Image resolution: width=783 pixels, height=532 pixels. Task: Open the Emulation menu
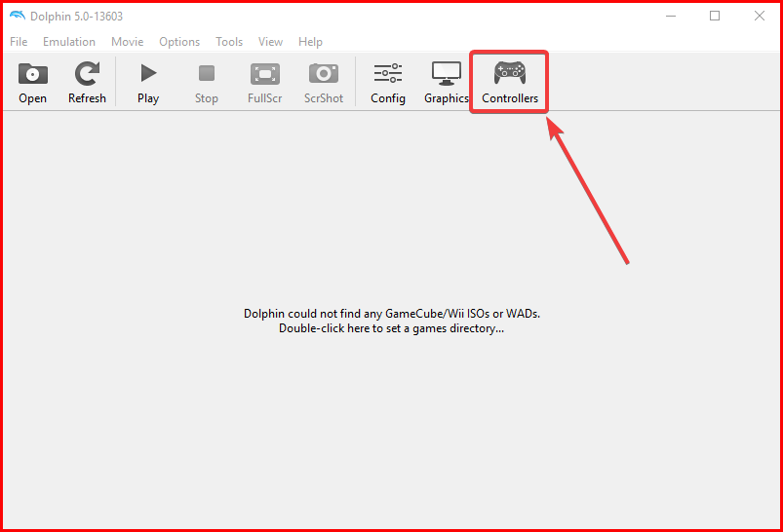(69, 42)
